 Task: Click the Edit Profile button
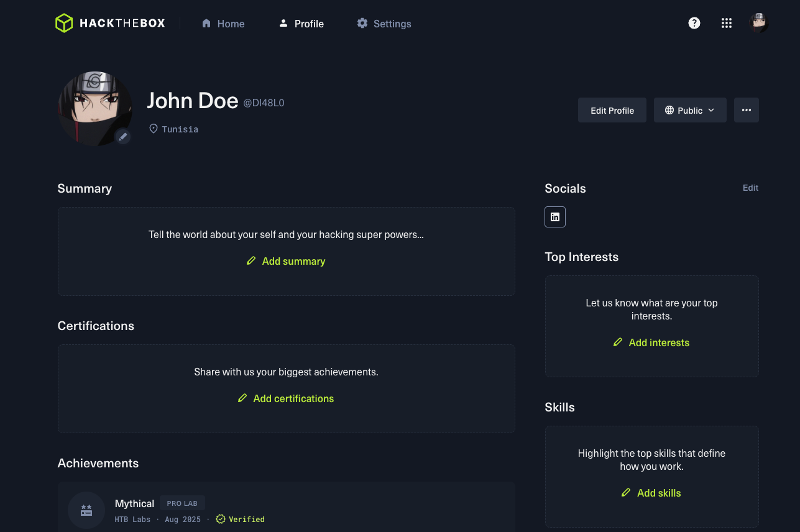[x=612, y=110]
